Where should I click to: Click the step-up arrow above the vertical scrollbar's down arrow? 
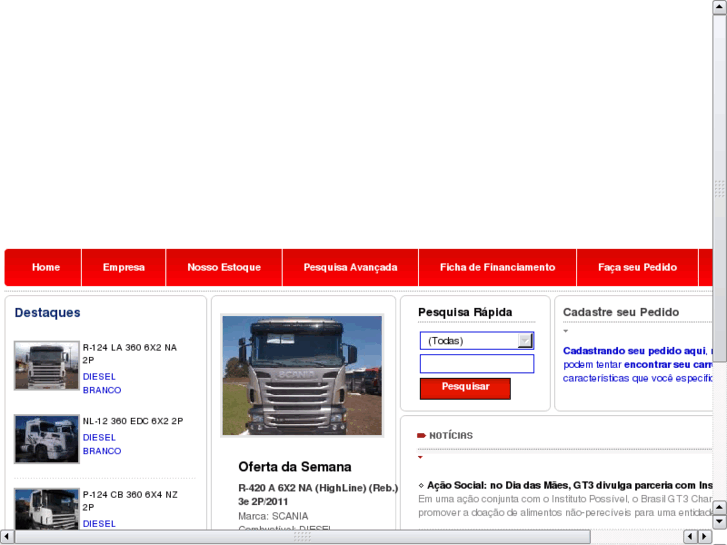point(719,507)
